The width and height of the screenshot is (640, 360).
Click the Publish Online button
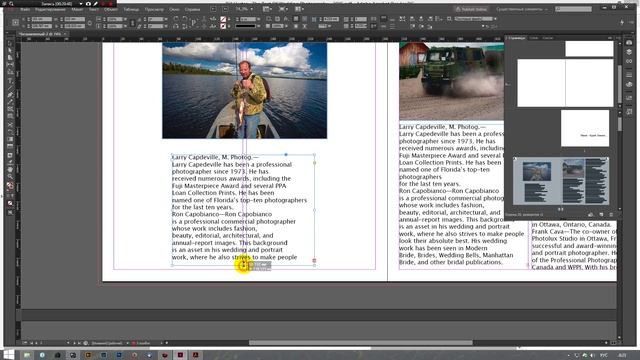point(471,9)
